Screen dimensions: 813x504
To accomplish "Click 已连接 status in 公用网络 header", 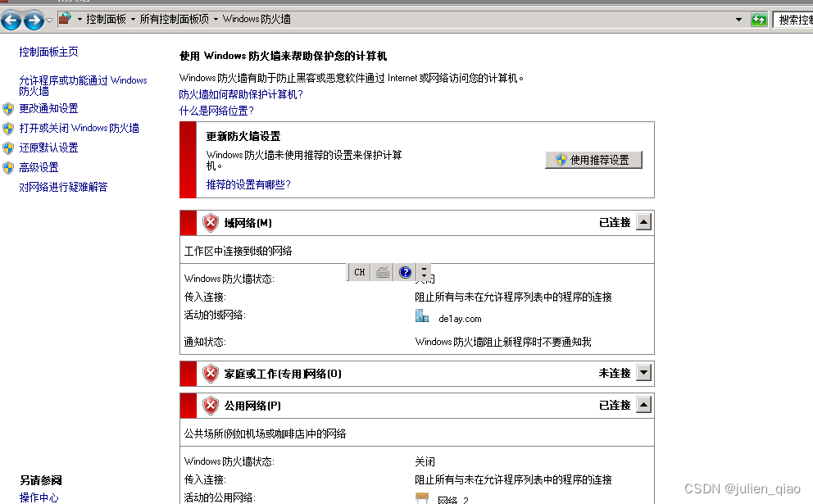I will [x=615, y=406].
